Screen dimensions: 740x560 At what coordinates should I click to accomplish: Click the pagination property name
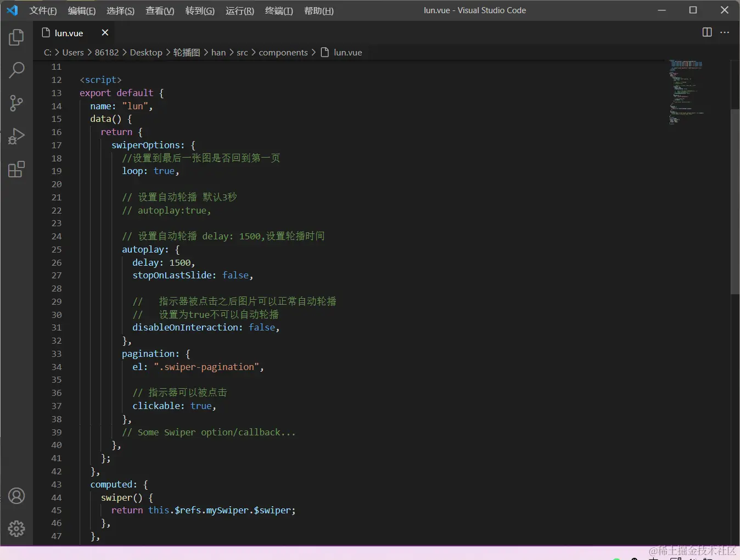click(x=148, y=354)
